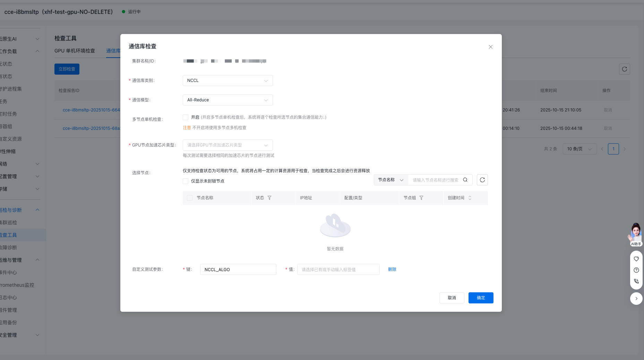Open 故障诊断 in the sidebar
The width and height of the screenshot is (644, 360).
click(x=9, y=248)
